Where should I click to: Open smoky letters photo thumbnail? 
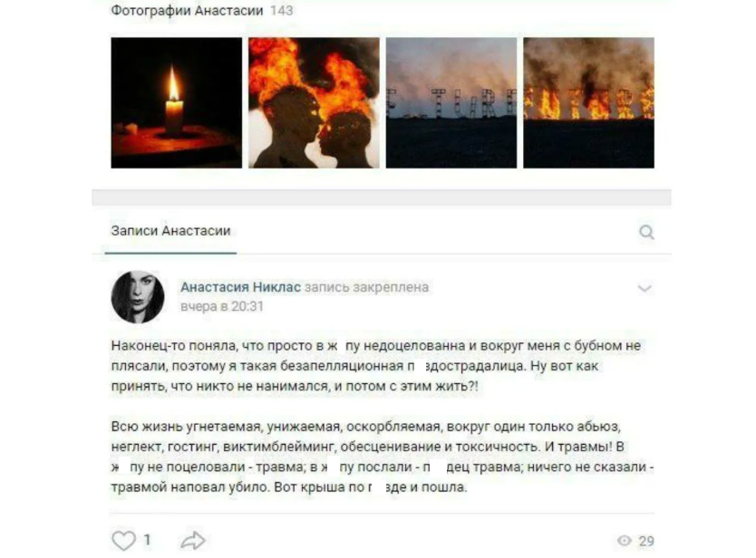451,102
